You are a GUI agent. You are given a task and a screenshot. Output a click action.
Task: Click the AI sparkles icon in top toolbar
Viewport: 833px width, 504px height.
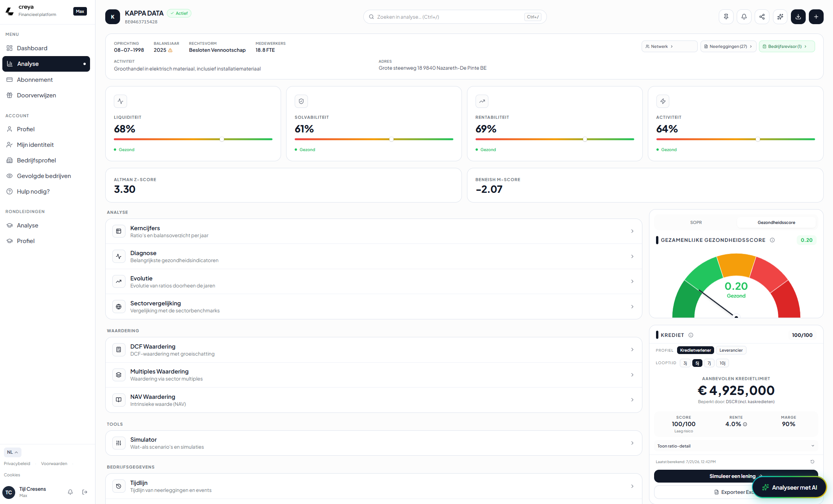[x=780, y=17]
